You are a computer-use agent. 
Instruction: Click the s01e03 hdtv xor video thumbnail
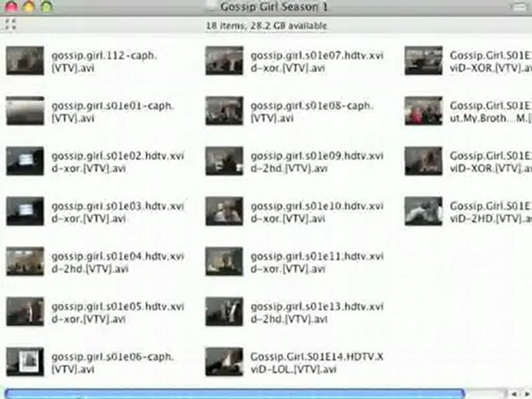pyautogui.click(x=25, y=211)
